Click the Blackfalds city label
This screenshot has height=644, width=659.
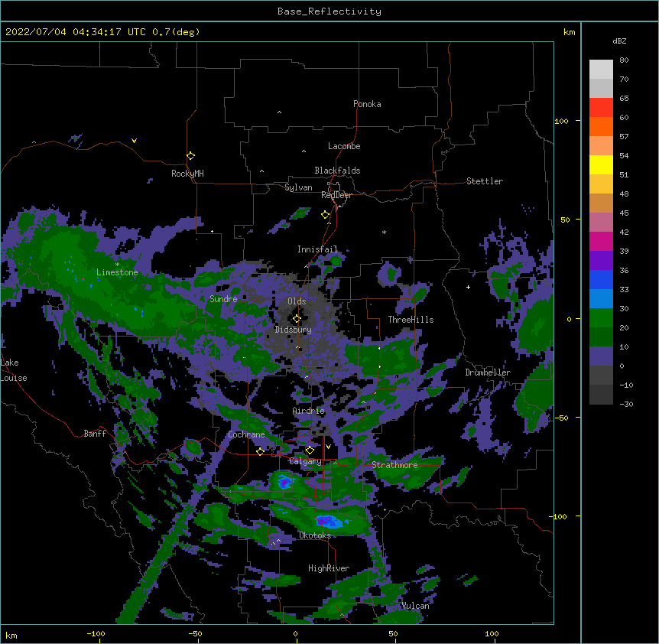coord(337,171)
